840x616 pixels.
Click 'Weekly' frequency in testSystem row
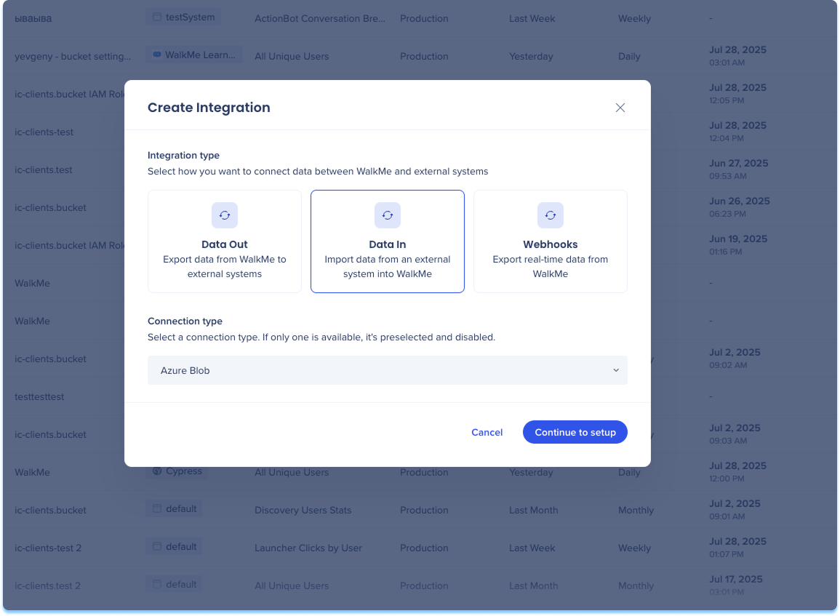pos(634,18)
